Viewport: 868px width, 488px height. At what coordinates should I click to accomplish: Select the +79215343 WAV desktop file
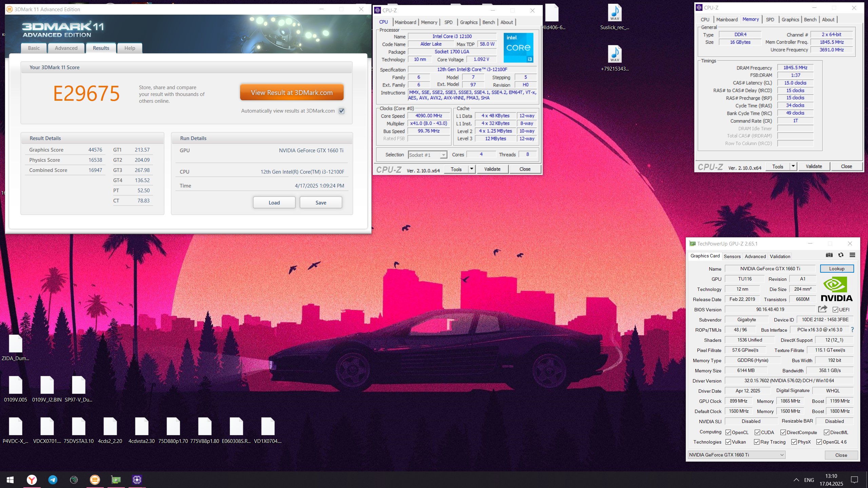coord(615,59)
